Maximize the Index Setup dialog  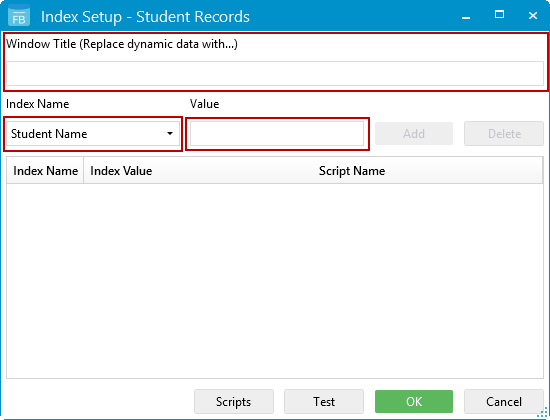click(x=499, y=15)
